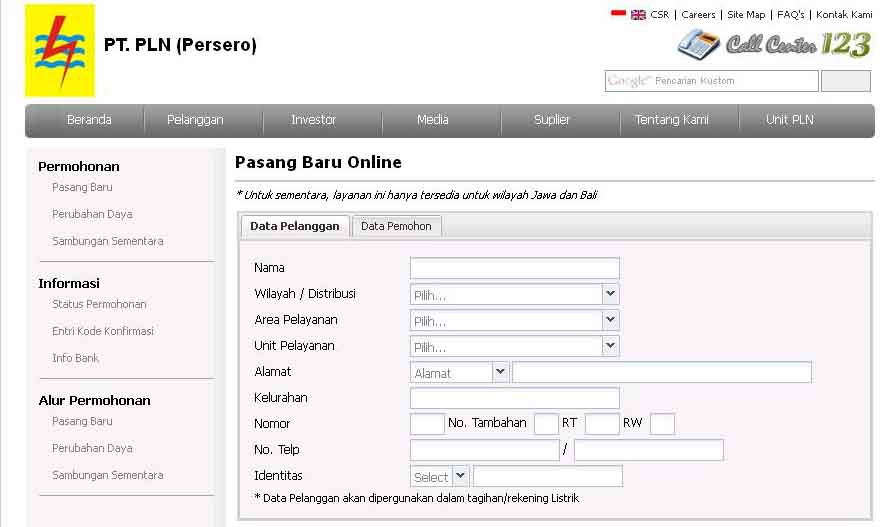
Task: Open the Entri Kode Konfirmasi link
Action: click(103, 332)
